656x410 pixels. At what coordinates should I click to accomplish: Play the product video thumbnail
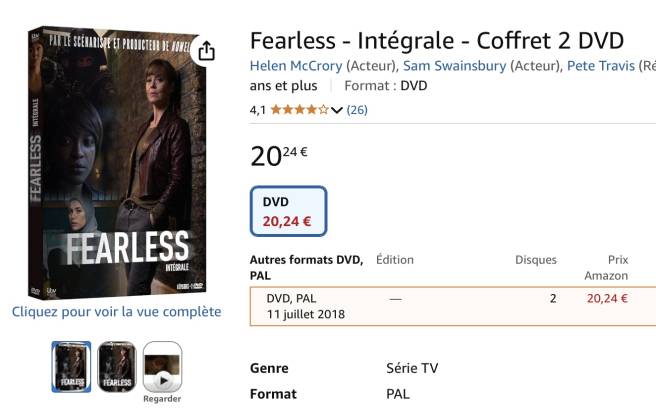pos(162,365)
